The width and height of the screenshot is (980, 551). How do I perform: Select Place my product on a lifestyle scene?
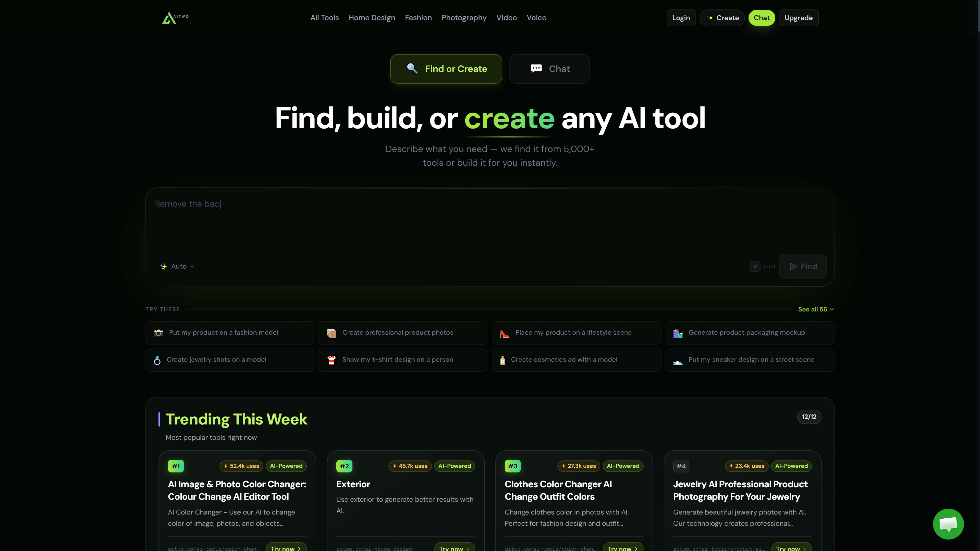[x=576, y=333]
